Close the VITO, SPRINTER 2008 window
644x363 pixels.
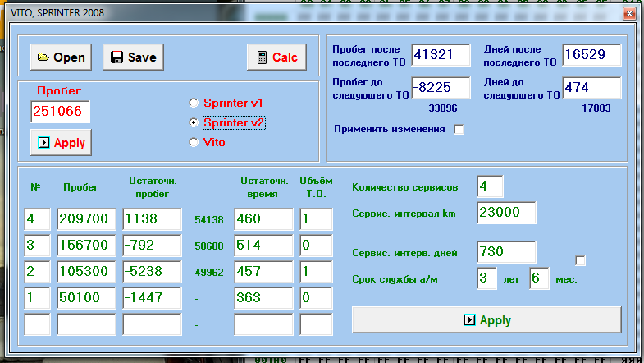point(629,14)
